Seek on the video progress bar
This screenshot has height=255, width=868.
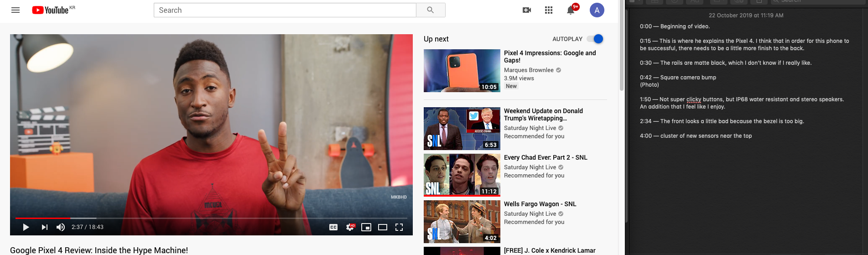click(x=211, y=218)
